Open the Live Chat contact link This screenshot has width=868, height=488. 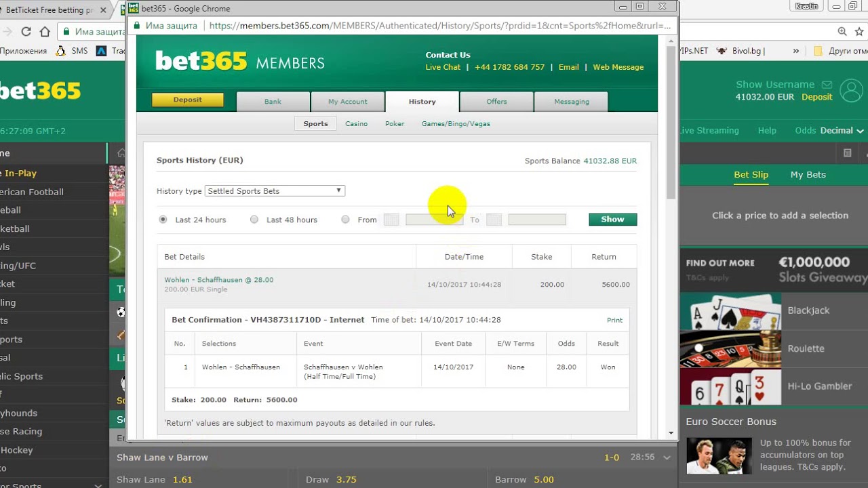[443, 67]
